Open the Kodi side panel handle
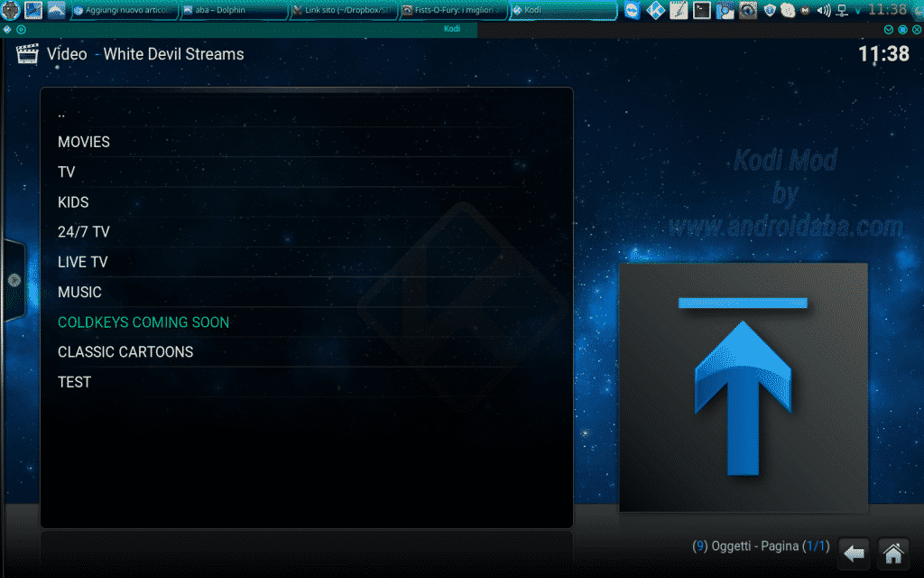This screenshot has width=924, height=578. pos(14,280)
